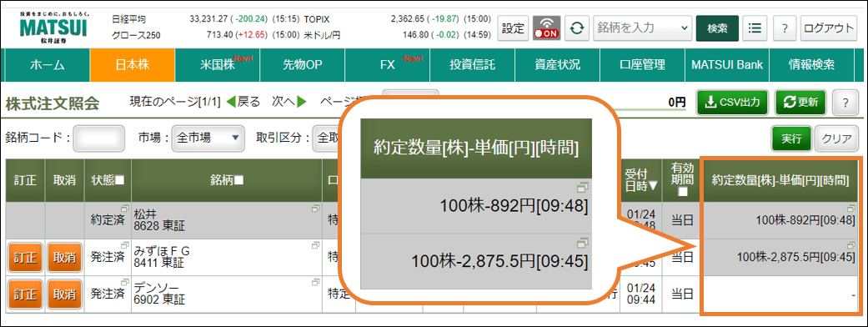The width and height of the screenshot is (868, 327).
Task: Open the 資産状況 tab
Action: (x=558, y=64)
